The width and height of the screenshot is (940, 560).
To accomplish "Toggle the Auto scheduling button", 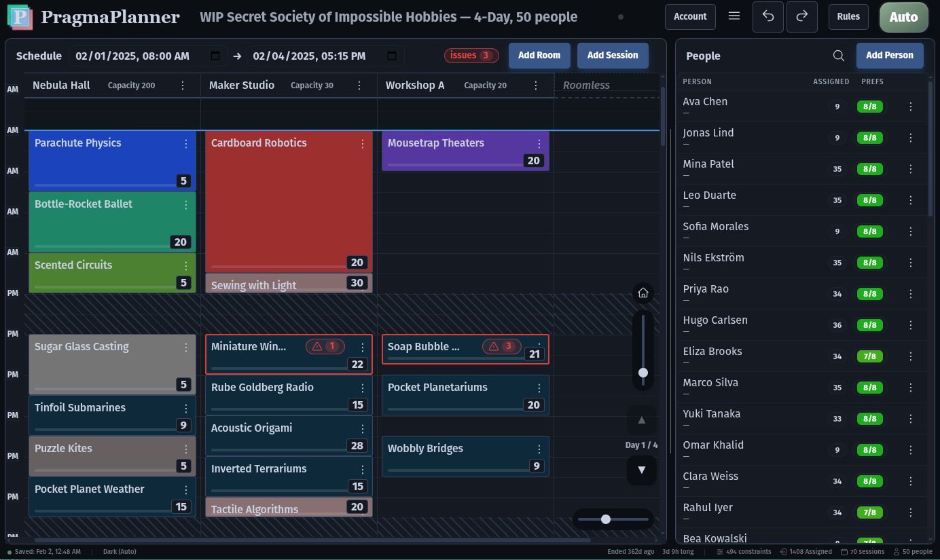I will click(x=903, y=17).
